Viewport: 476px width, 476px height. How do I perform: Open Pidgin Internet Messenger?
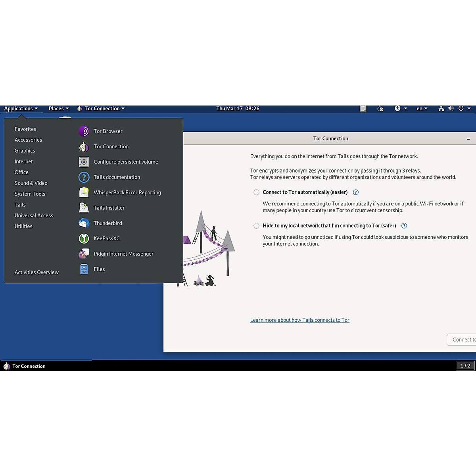point(123,254)
